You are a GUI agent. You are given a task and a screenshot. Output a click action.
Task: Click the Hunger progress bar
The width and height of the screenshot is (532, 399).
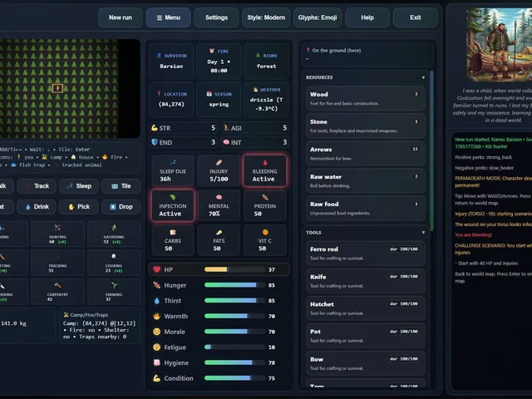[234, 285]
